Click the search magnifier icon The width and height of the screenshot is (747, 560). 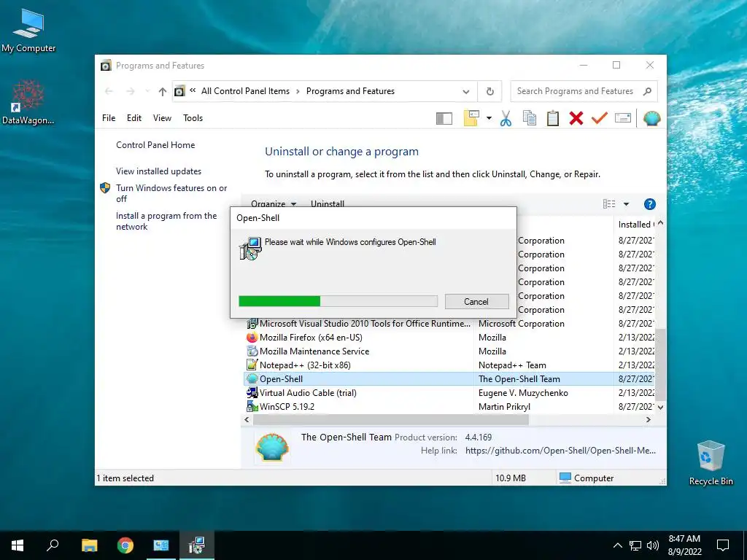[647, 91]
